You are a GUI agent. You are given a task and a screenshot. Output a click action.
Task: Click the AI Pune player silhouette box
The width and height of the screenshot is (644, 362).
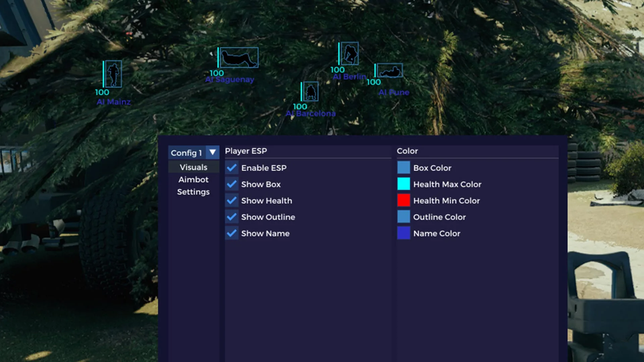pos(390,70)
